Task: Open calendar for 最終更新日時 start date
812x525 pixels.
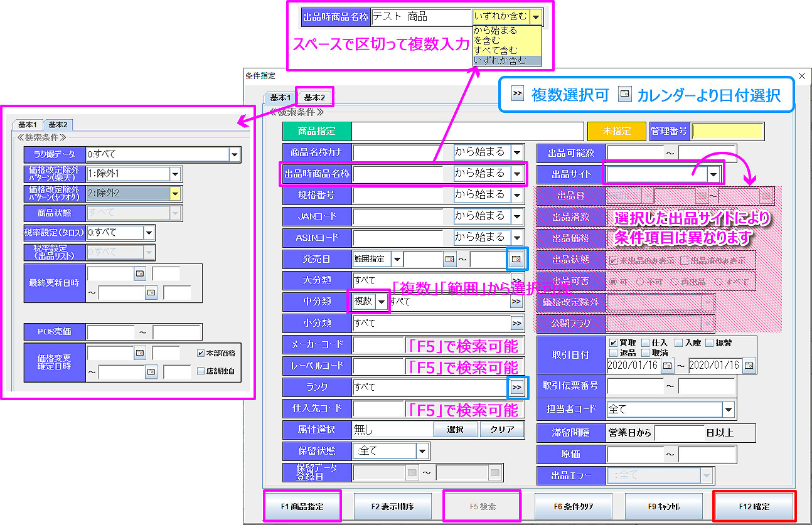Action: (139, 274)
